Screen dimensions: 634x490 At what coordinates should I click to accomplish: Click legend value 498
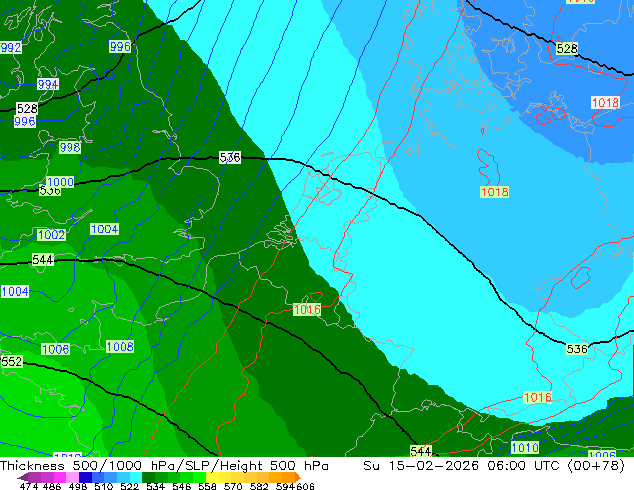[78, 486]
